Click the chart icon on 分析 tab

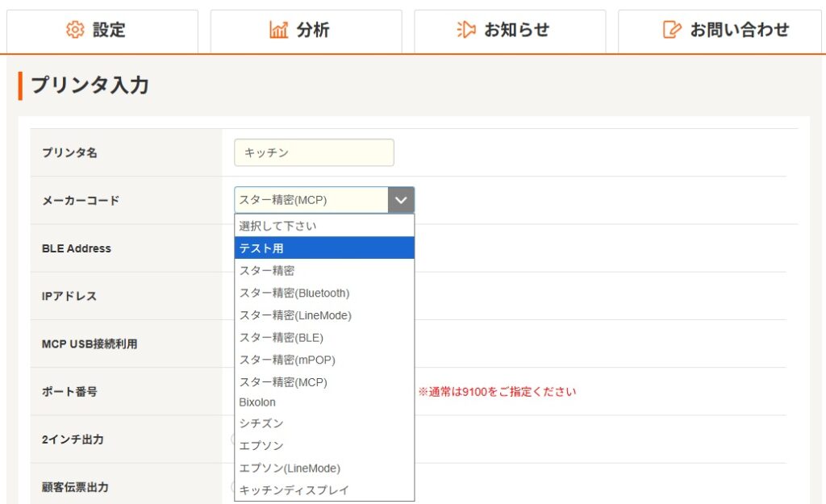[278, 30]
